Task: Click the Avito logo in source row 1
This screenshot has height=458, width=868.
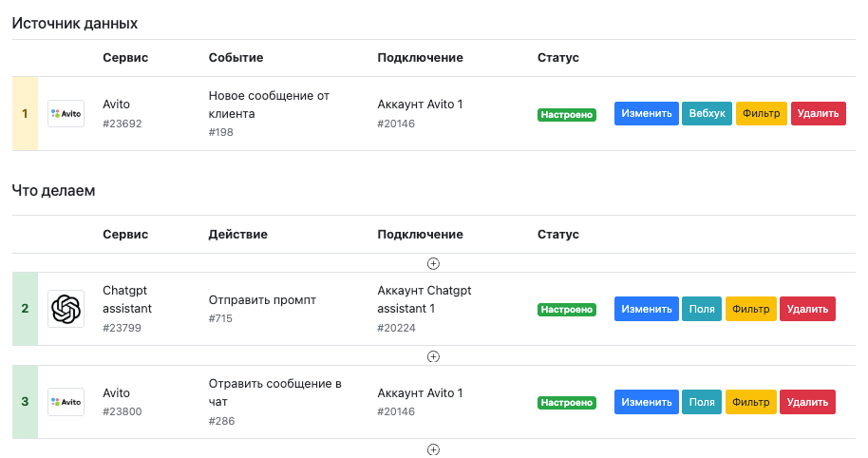Action: pos(66,113)
